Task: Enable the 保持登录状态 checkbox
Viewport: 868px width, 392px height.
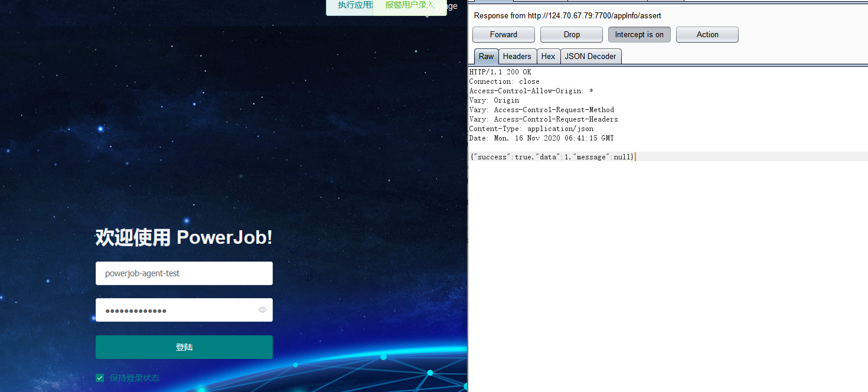Action: click(x=99, y=378)
